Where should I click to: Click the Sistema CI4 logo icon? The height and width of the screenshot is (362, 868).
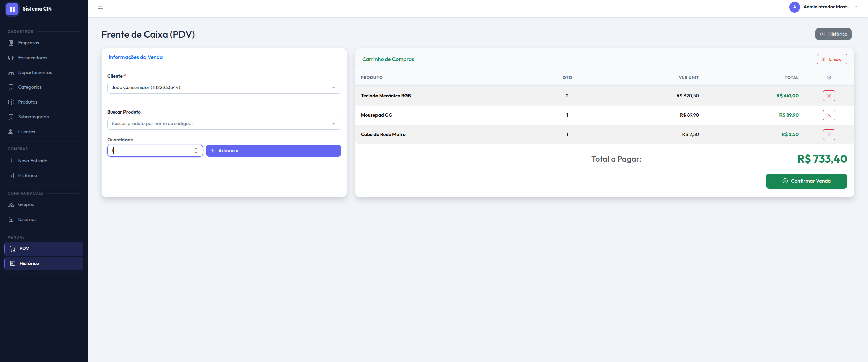[x=12, y=9]
